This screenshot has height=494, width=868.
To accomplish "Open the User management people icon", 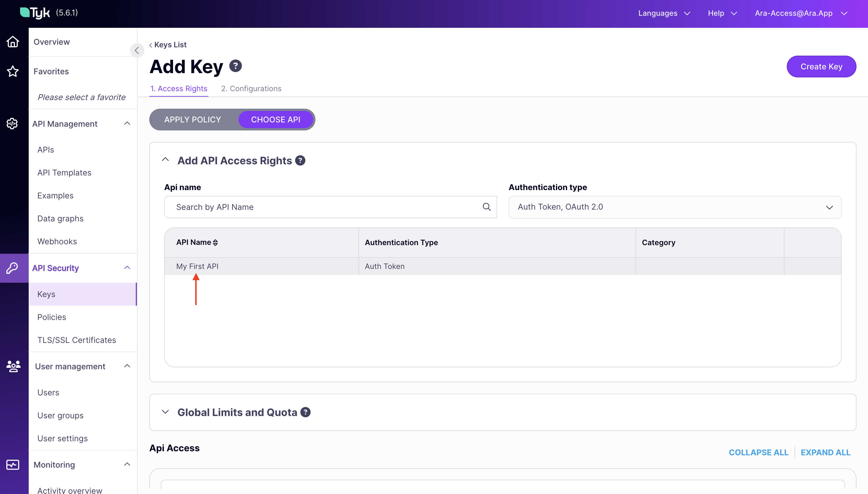I will tap(13, 366).
